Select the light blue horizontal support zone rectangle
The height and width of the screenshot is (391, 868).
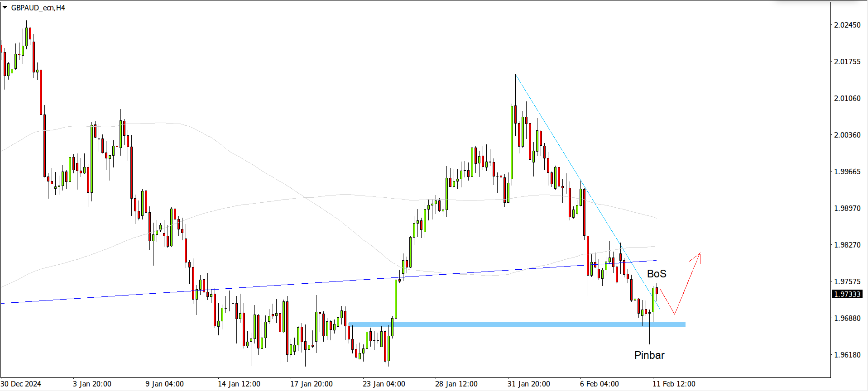[x=517, y=324]
